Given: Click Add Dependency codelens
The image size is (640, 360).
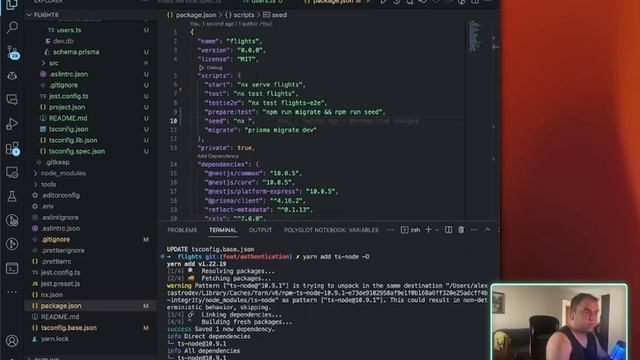Looking at the screenshot, I should pyautogui.click(x=218, y=156).
